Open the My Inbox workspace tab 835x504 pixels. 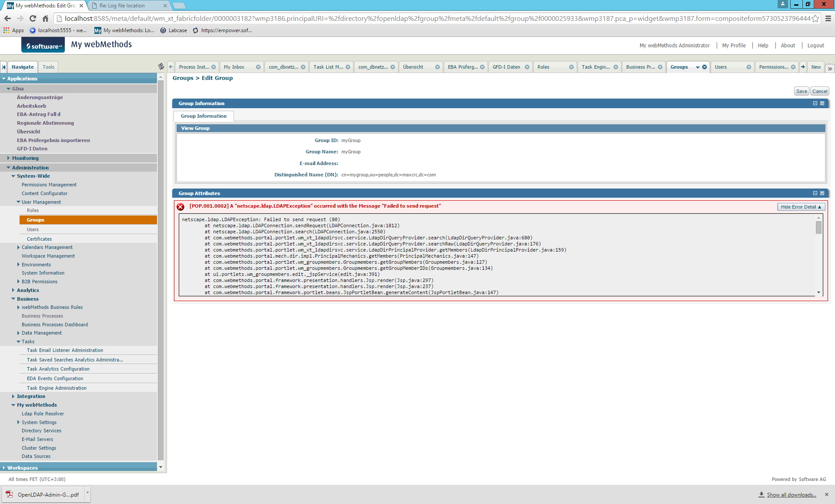coord(234,67)
